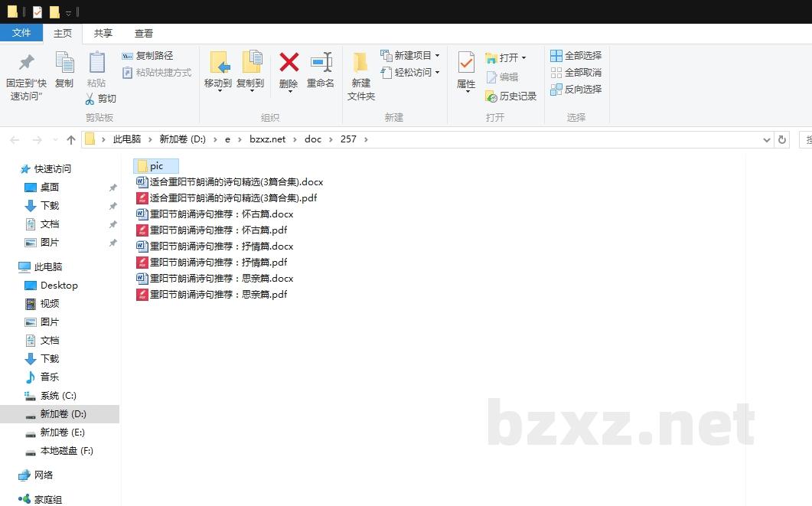Click the up-arrow parent folder button
Image resolution: width=812 pixels, height=506 pixels.
click(x=71, y=139)
